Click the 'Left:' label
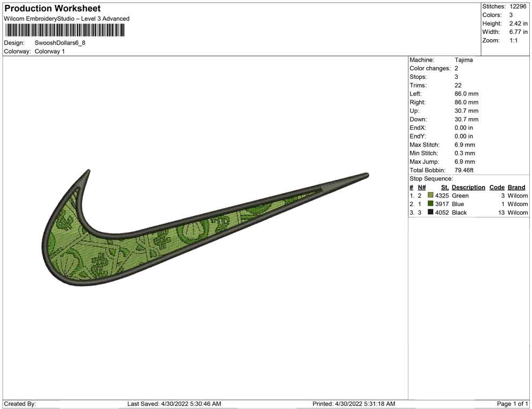This screenshot has height=409, width=532. [415, 94]
